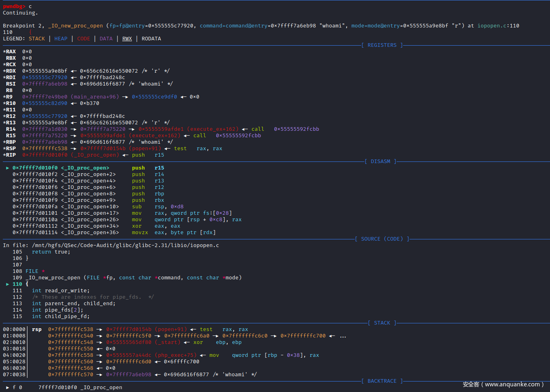
Task: Click the 'int pipe_fds[2];' source line
Action: click(58, 310)
